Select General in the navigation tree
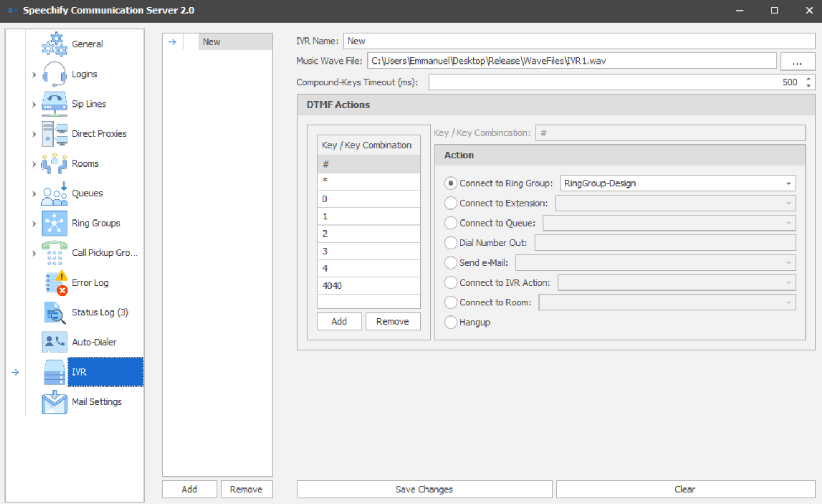This screenshot has height=504, width=822. point(87,44)
